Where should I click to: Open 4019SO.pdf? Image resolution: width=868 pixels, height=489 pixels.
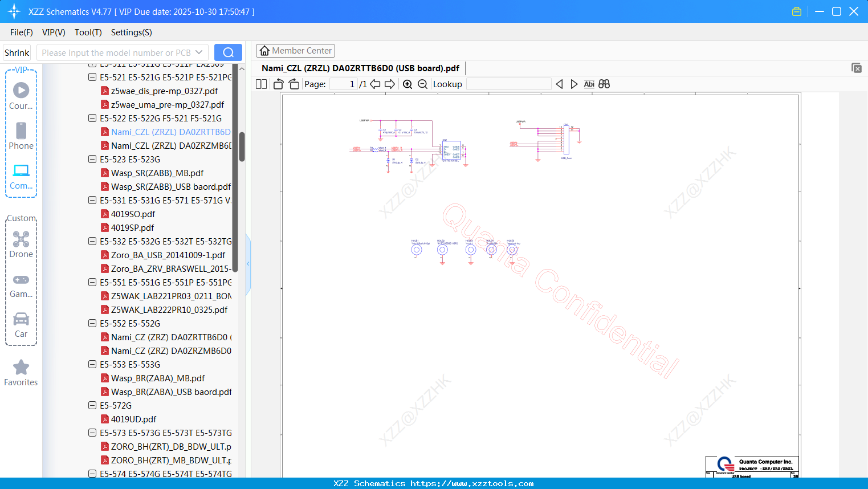click(x=133, y=214)
